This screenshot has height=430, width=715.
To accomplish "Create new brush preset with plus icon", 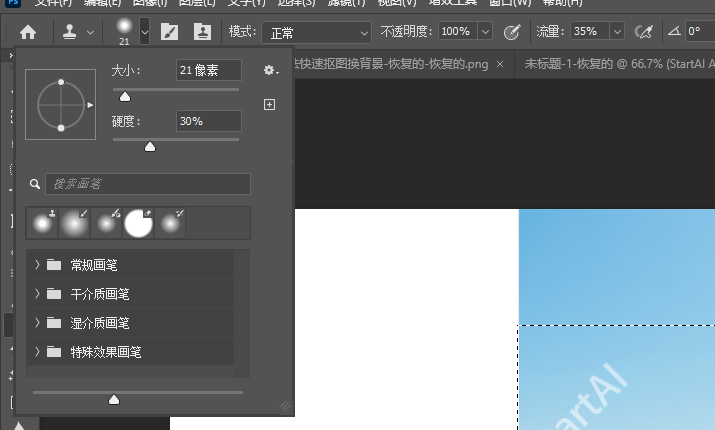I will [269, 104].
